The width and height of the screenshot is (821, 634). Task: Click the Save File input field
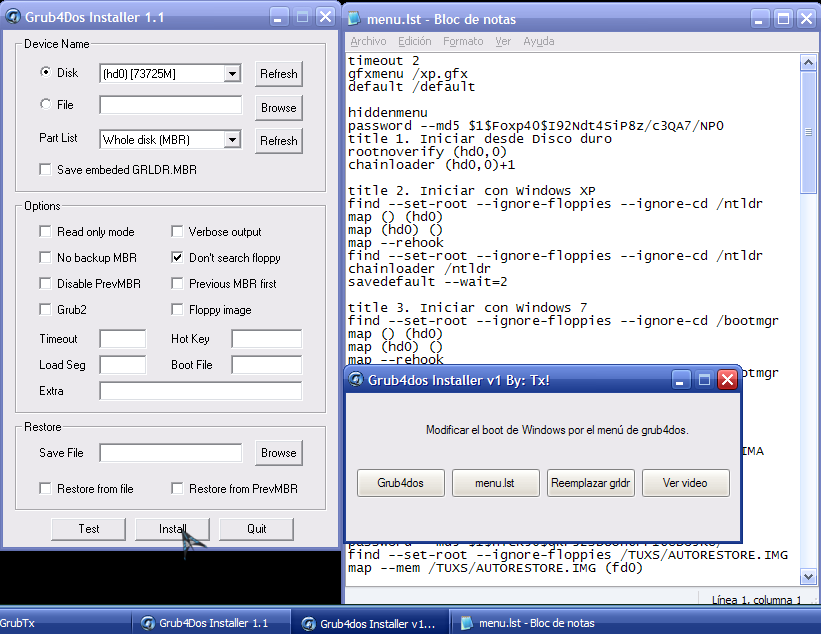coord(171,453)
